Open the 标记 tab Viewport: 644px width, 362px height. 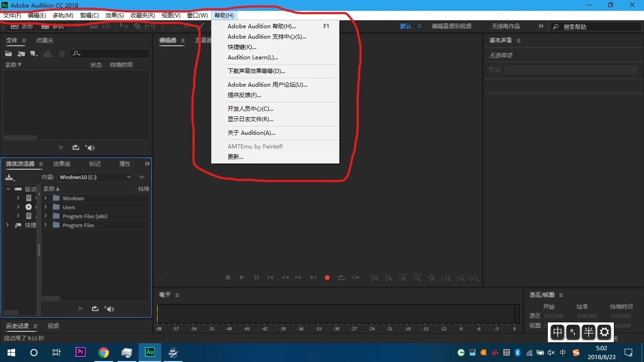point(95,164)
